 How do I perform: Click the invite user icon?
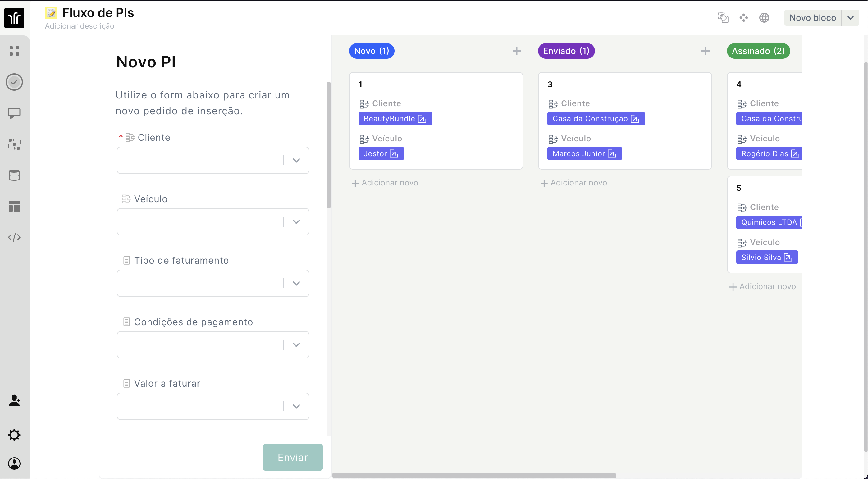14,400
